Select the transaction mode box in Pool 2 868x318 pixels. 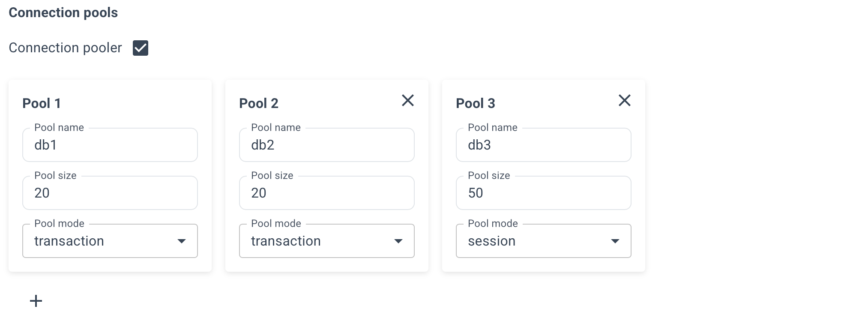[x=315, y=241]
